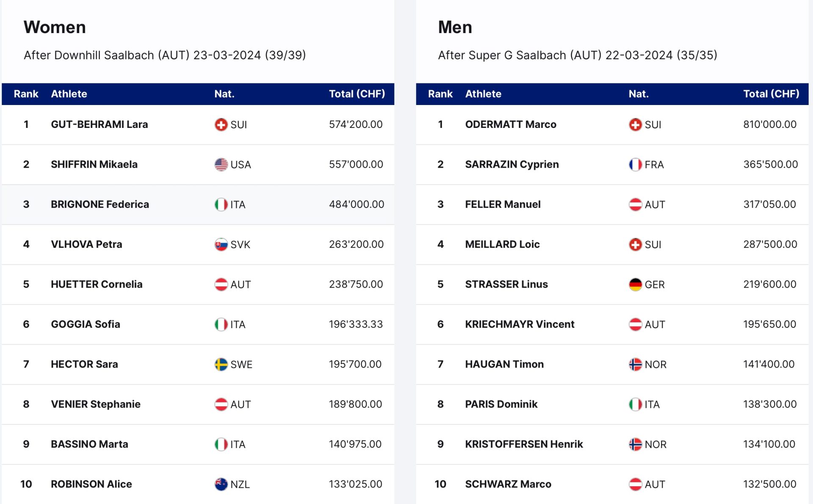Click Swiss flag icon beside GUT-BEHRAMI Lara
Viewport: 813px width, 504px height.
tap(221, 125)
